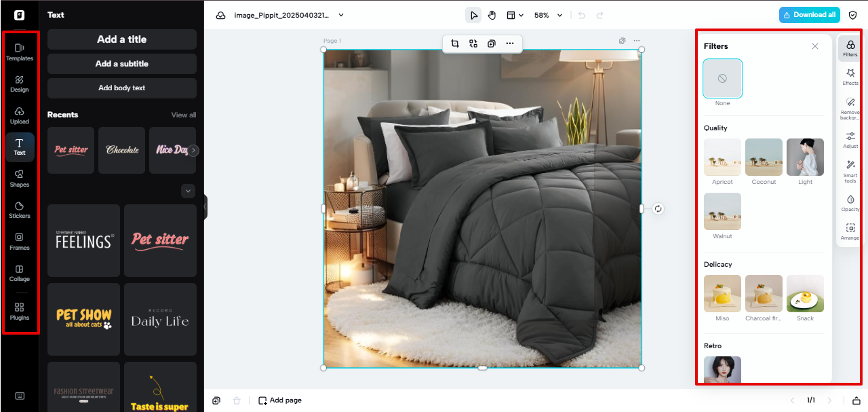Open the Arrange tool
This screenshot has height=412, width=868.
[x=850, y=231]
